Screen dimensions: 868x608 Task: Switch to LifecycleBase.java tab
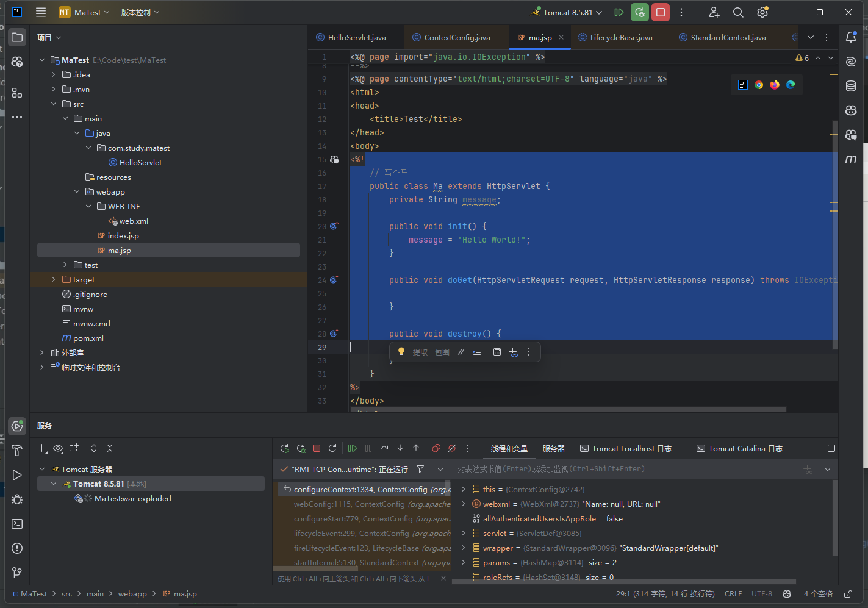coord(615,37)
